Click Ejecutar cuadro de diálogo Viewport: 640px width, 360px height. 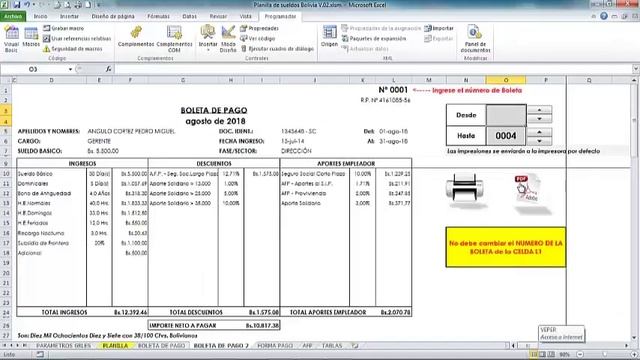point(277,49)
